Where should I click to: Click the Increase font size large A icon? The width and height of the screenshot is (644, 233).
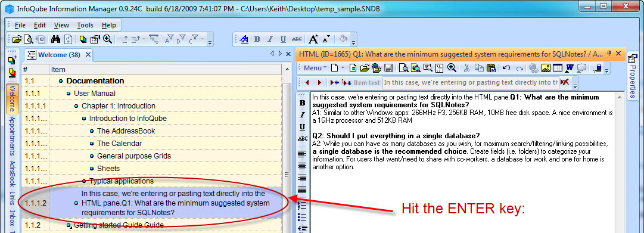(x=313, y=39)
